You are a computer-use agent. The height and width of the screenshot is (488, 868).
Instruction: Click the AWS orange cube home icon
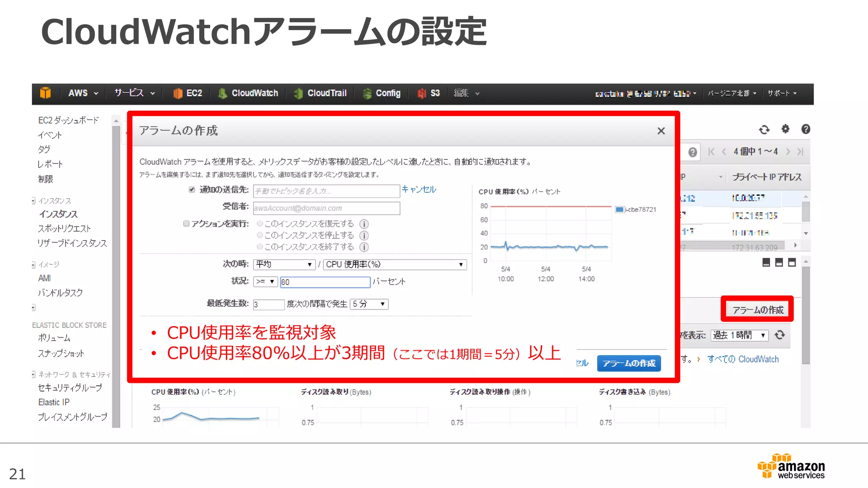point(45,93)
